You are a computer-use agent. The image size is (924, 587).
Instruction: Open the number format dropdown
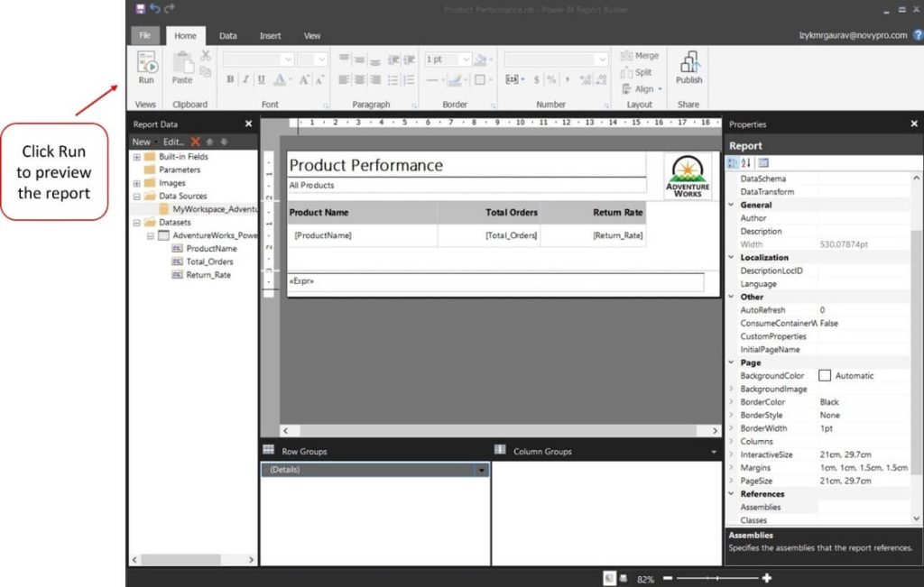tap(602, 59)
